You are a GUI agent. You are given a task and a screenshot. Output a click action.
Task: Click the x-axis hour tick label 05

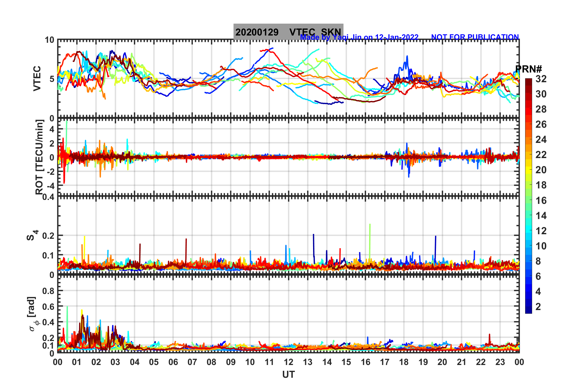tap(154, 362)
